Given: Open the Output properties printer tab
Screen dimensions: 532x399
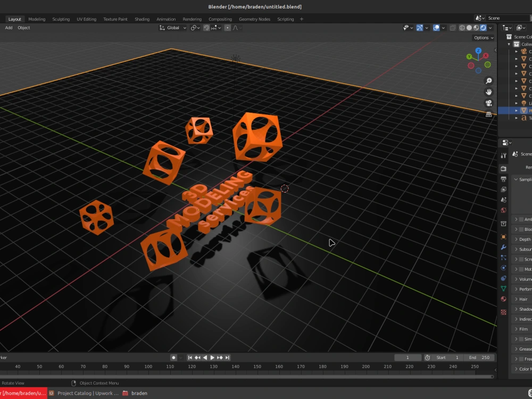Looking at the screenshot, I should pyautogui.click(x=503, y=179).
